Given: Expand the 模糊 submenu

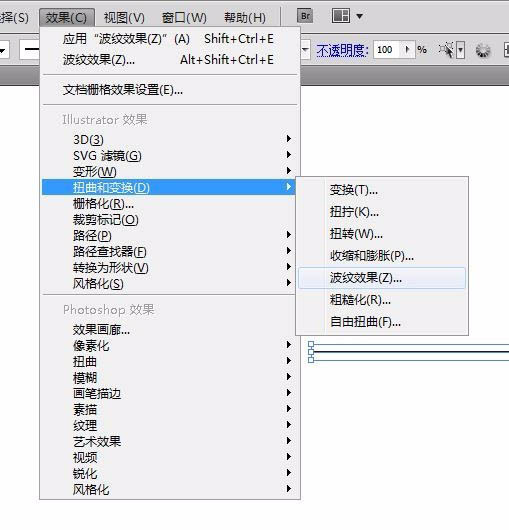Looking at the screenshot, I should pyautogui.click(x=170, y=377).
